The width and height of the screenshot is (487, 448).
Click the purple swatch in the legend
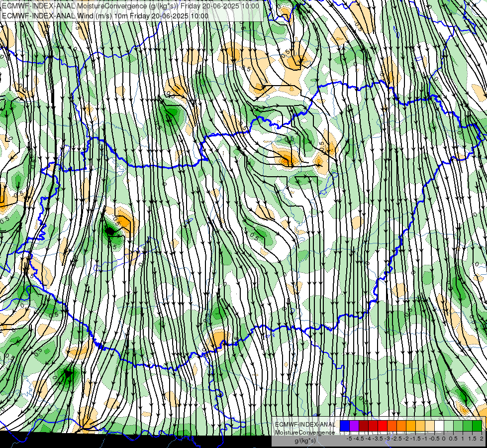354,426
